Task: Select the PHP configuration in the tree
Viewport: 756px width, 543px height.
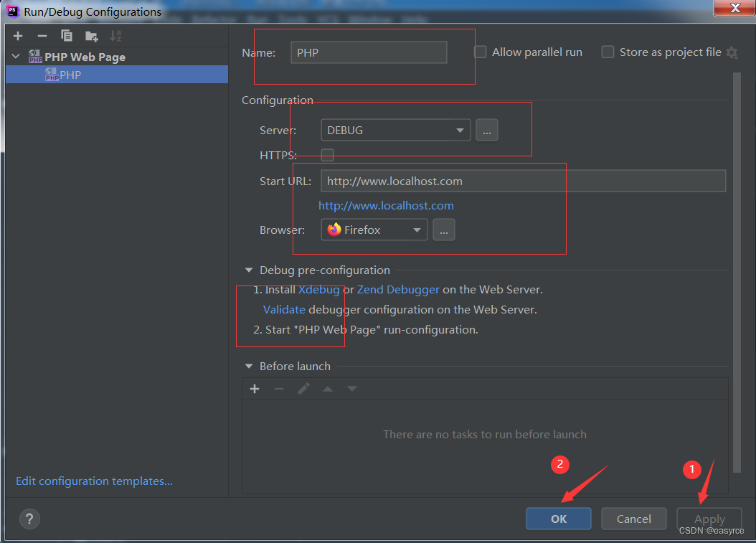Action: [x=70, y=75]
